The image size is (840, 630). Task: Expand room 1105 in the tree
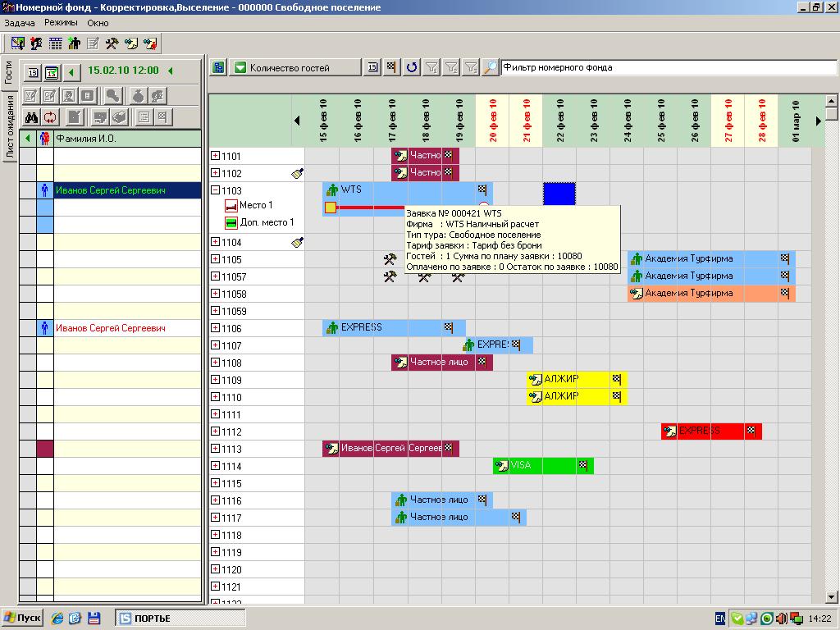[x=216, y=259]
